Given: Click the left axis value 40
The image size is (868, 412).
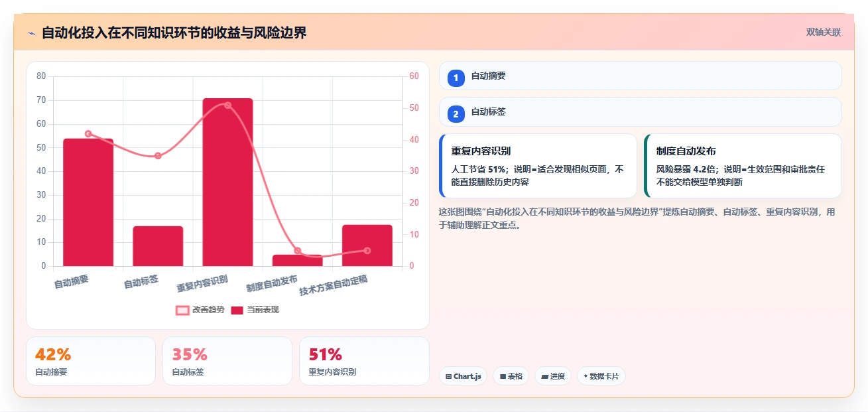Looking at the screenshot, I should coord(41,171).
